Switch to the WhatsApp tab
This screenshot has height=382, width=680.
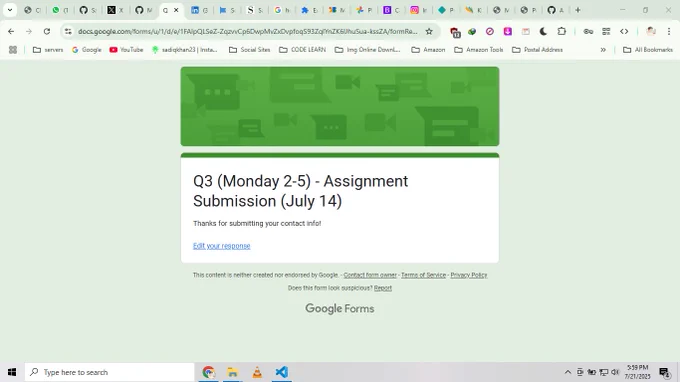(x=60, y=10)
